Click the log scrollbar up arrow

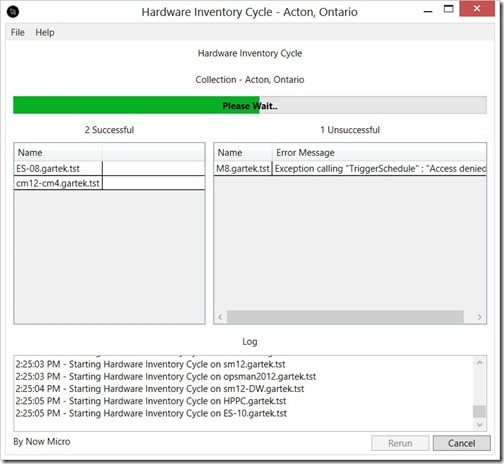479,363
